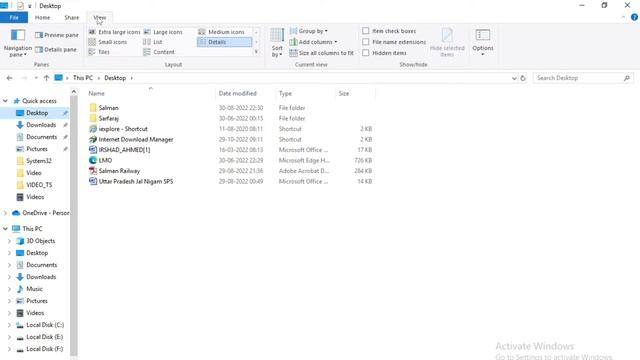The width and height of the screenshot is (640, 360).
Task: Open the Help icon in ribbon
Action: 634,17
